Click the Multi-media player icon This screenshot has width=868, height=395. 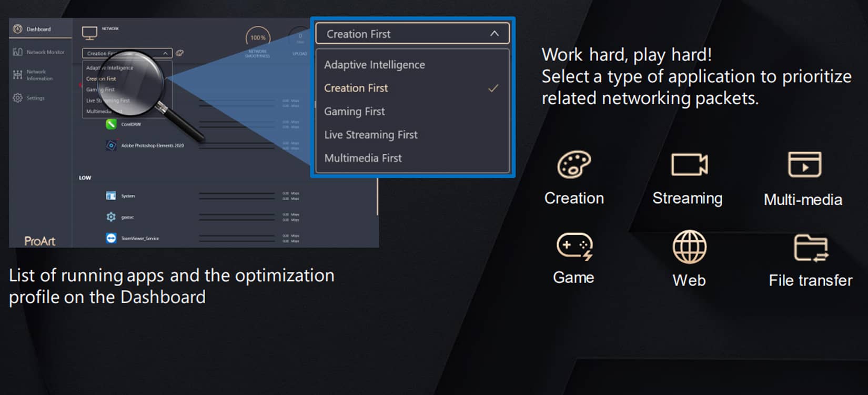(x=804, y=165)
